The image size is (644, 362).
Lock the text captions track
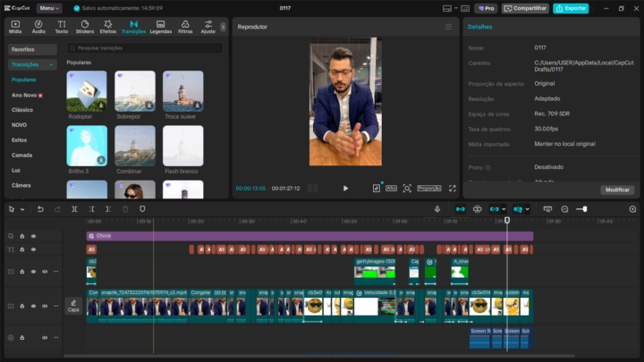pos(22,250)
